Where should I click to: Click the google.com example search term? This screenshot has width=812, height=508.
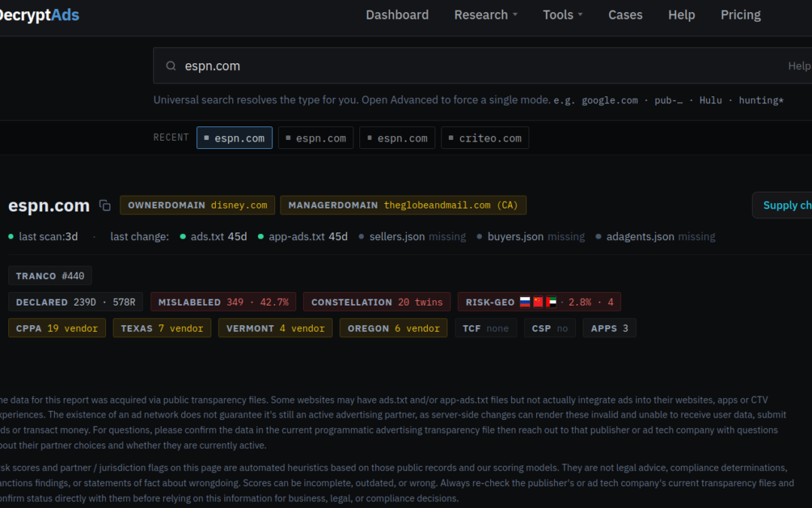click(610, 101)
